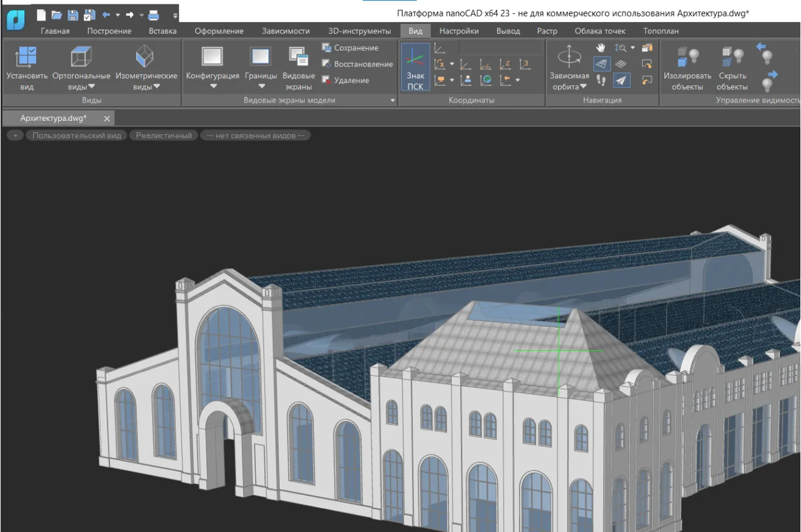The width and height of the screenshot is (801, 532).
Task: Select the pan hand tool
Action: point(601,48)
